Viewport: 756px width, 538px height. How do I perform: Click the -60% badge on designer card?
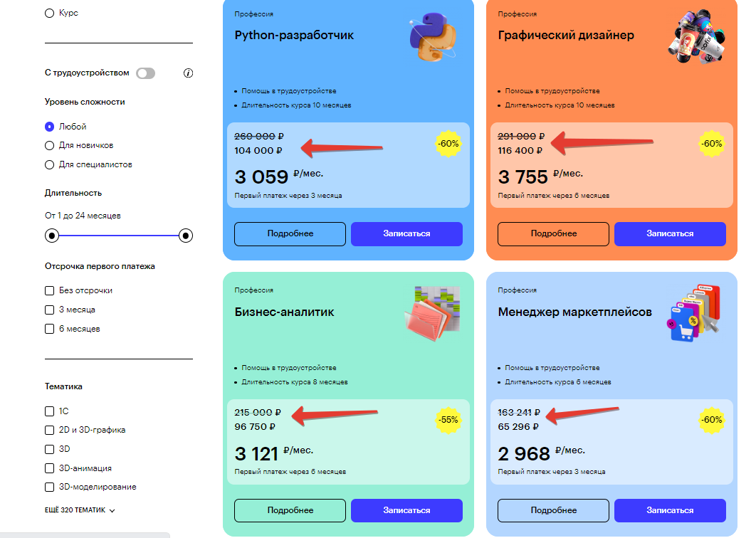click(711, 144)
